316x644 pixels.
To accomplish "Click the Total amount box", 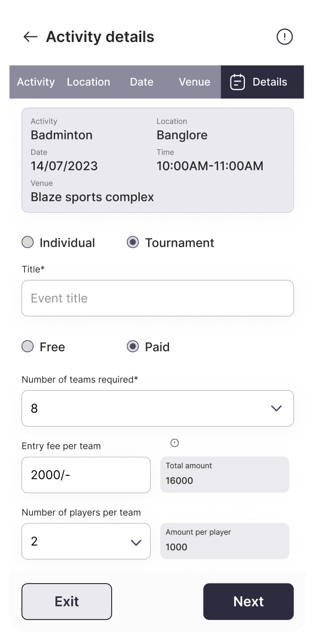I will 224,474.
